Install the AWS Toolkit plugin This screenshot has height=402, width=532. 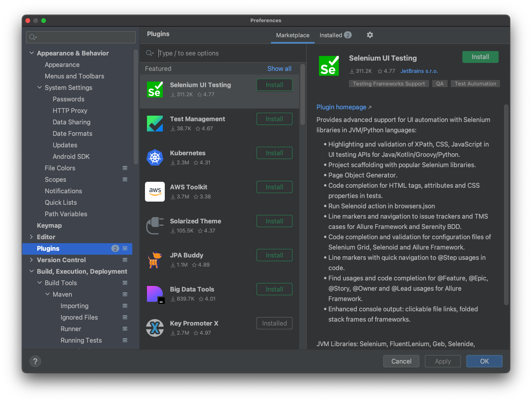click(275, 187)
